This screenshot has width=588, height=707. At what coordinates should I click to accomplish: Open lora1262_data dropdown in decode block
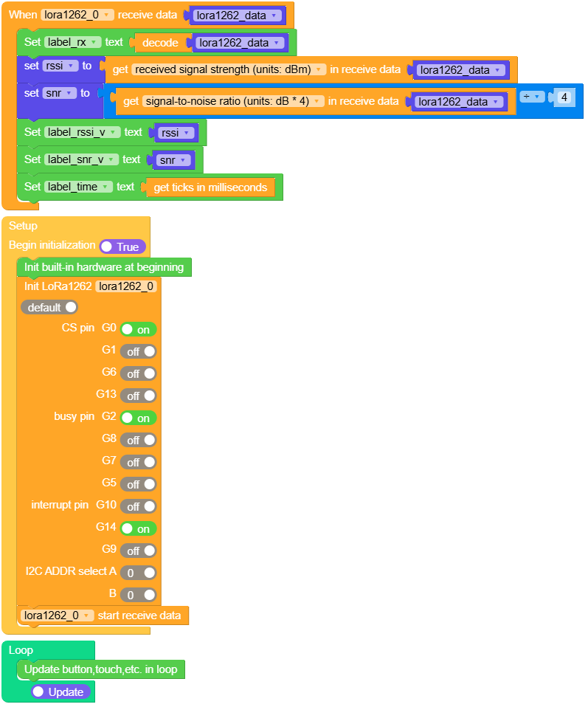click(x=240, y=43)
